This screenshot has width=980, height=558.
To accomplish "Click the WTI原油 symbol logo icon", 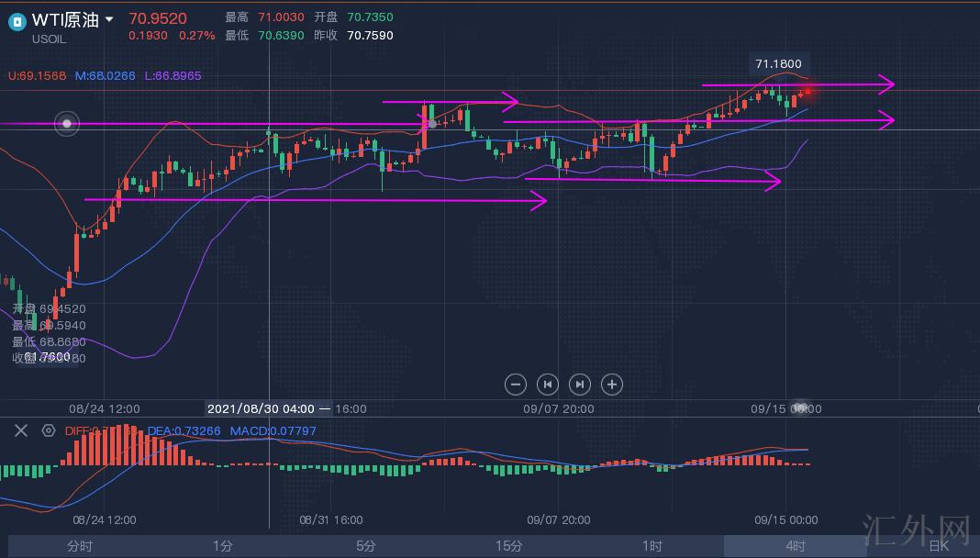I will click(17, 22).
